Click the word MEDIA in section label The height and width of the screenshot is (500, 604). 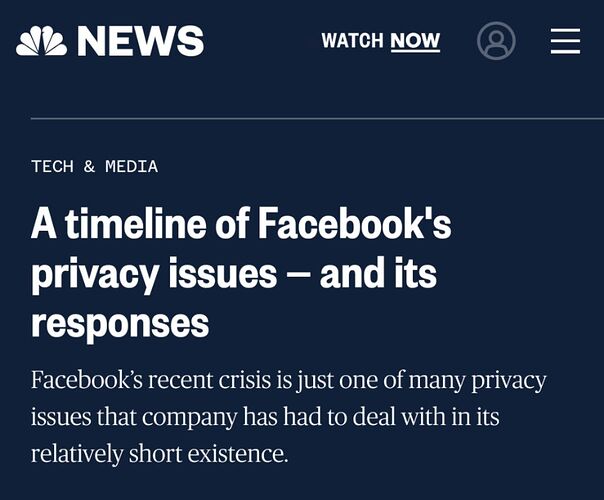[x=131, y=166]
